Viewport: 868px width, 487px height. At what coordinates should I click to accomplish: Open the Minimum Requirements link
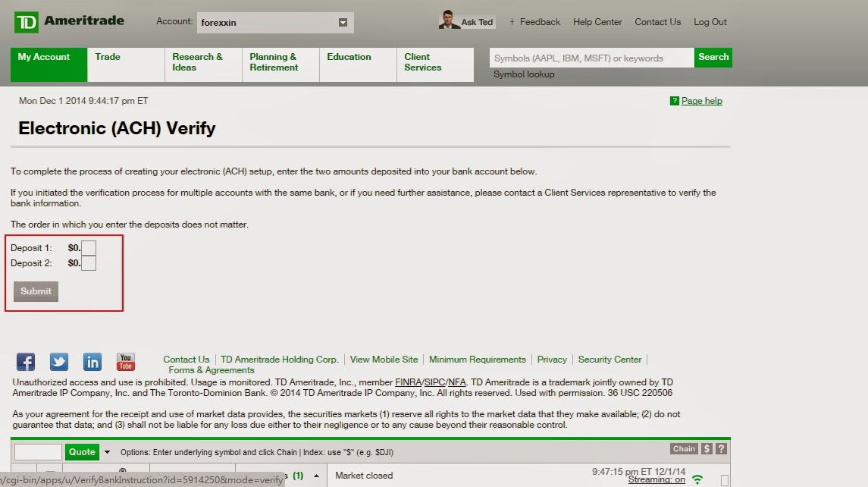pyautogui.click(x=477, y=360)
